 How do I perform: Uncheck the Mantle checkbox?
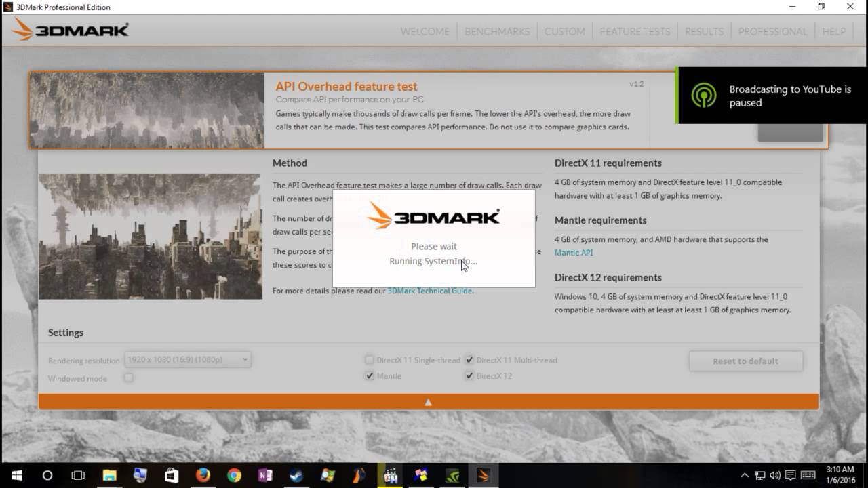370,375
